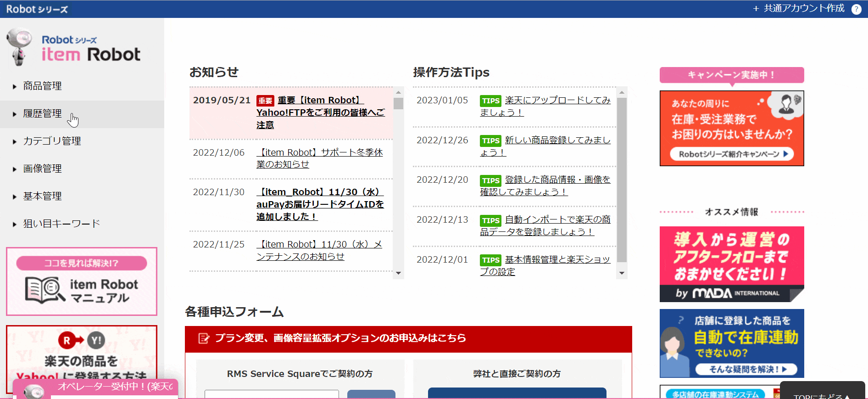Open the 新しい商品登録してみましょう tip
The height and width of the screenshot is (399, 868).
point(545,146)
